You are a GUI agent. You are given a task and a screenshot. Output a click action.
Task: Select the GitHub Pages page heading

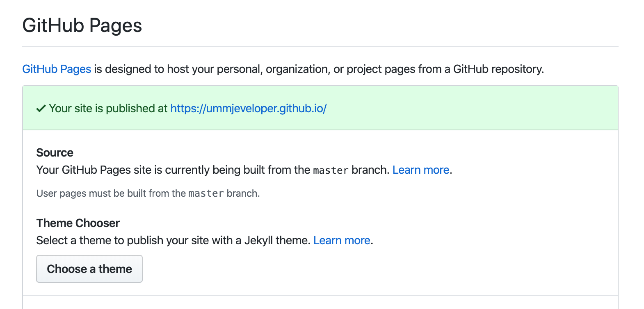tap(82, 25)
